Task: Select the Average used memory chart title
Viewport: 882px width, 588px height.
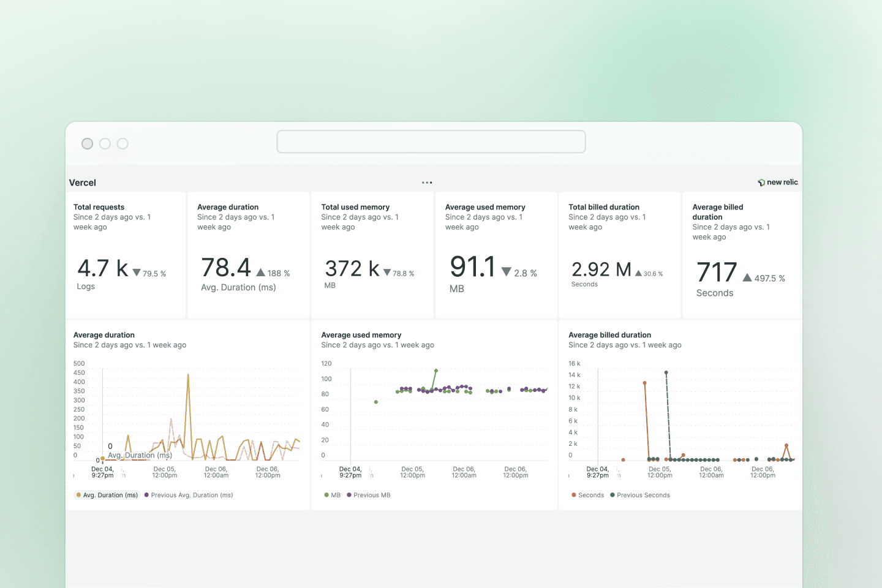Action: click(361, 335)
